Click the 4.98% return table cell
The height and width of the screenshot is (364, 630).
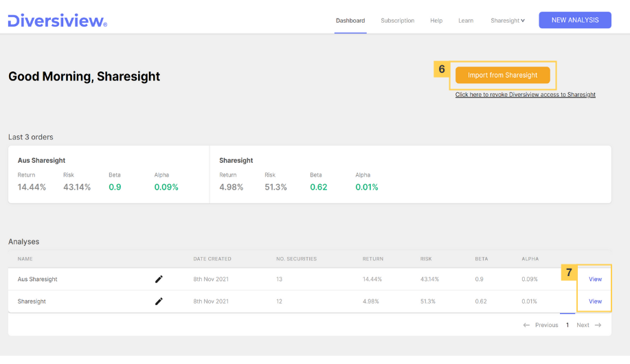(370, 302)
